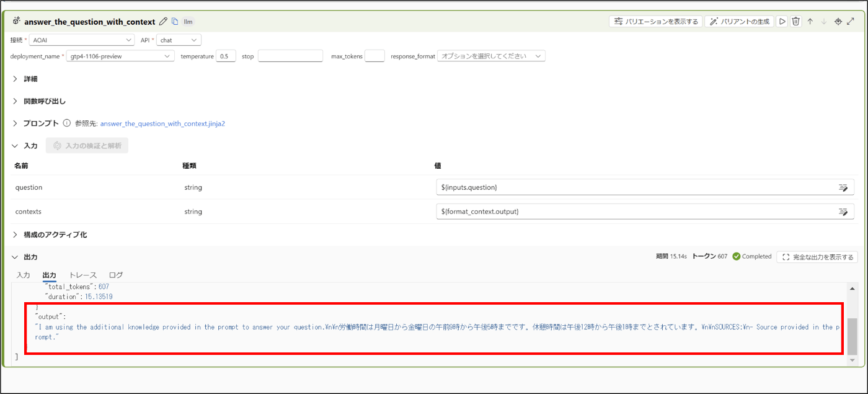This screenshot has width=868, height=394.
Task: Rename node using the pencil edit icon
Action: tap(163, 20)
